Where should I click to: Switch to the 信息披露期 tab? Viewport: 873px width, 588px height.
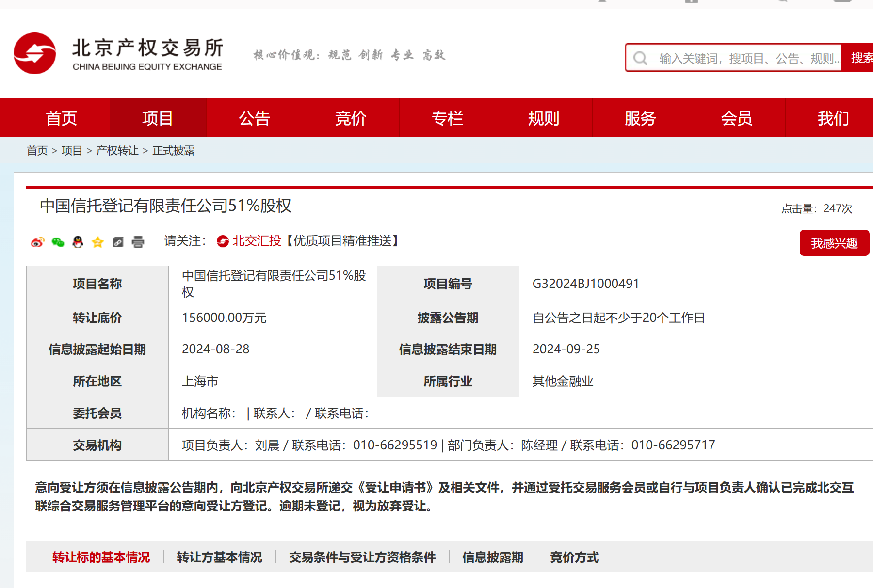pos(492,557)
